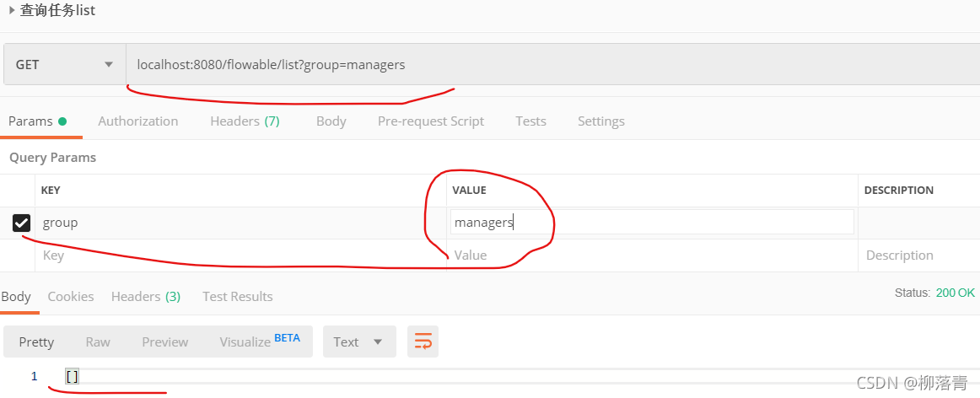Click the Query Params heading
This screenshot has width=980, height=398.
(52, 158)
